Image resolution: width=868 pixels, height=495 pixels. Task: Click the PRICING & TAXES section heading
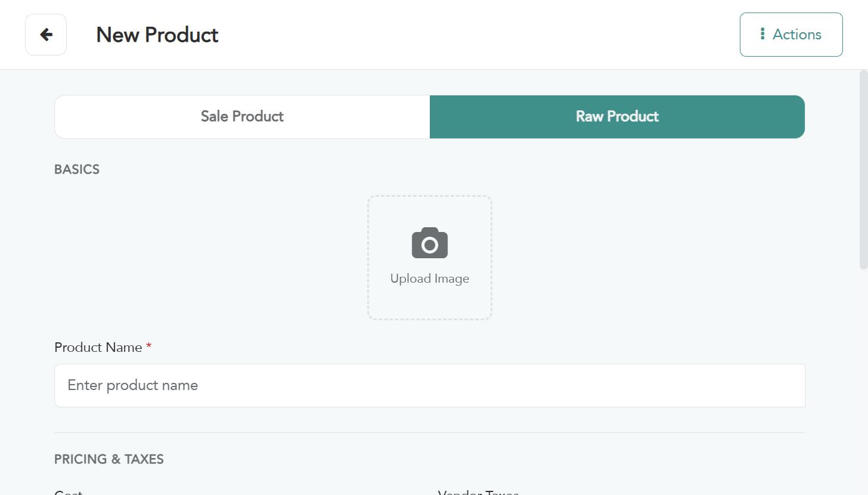point(109,459)
